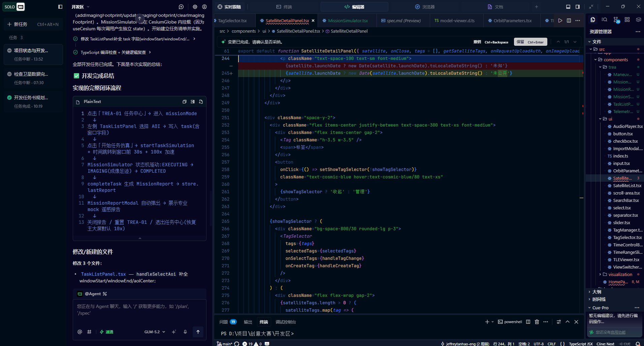Kill terminal with trash icon
The height and width of the screenshot is (346, 644).
[x=537, y=322]
